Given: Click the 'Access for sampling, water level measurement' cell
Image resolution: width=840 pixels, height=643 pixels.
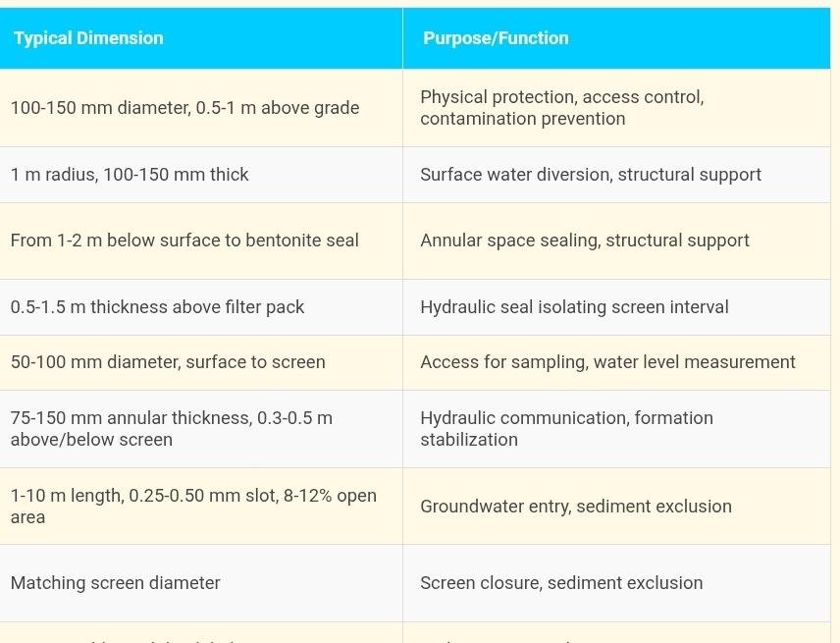Looking at the screenshot, I should pos(607,362).
